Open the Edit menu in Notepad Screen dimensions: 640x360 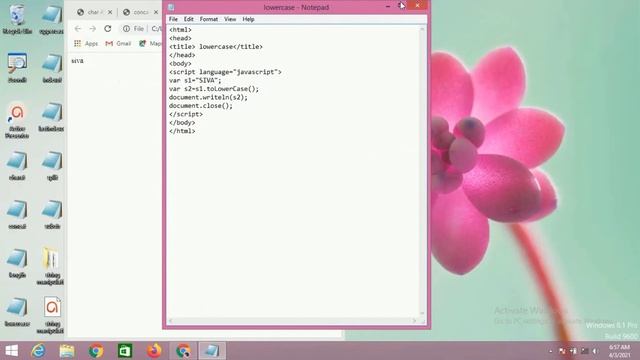(188, 19)
